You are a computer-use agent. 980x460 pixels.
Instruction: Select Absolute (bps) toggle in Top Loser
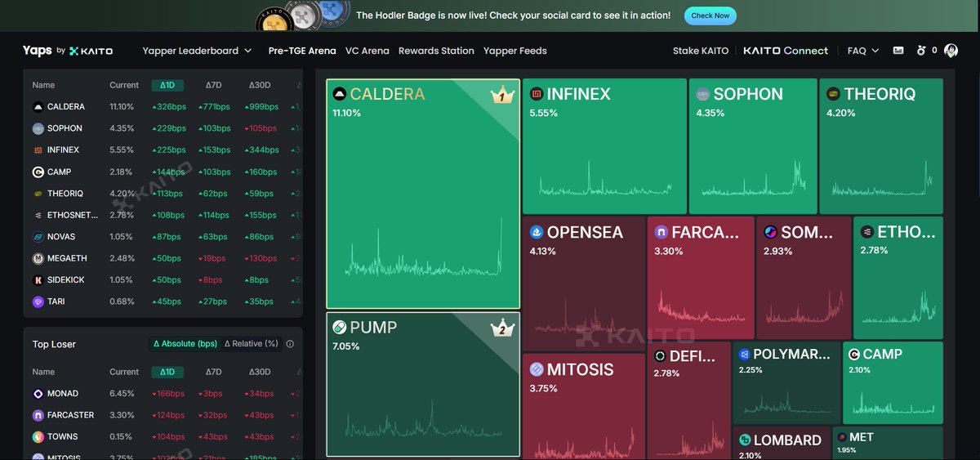185,344
